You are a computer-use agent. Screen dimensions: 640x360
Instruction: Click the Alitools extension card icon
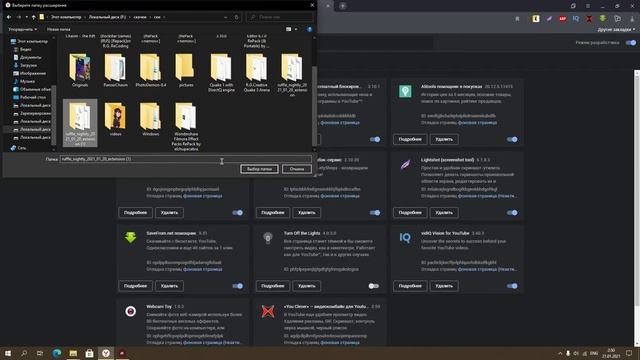405,91
